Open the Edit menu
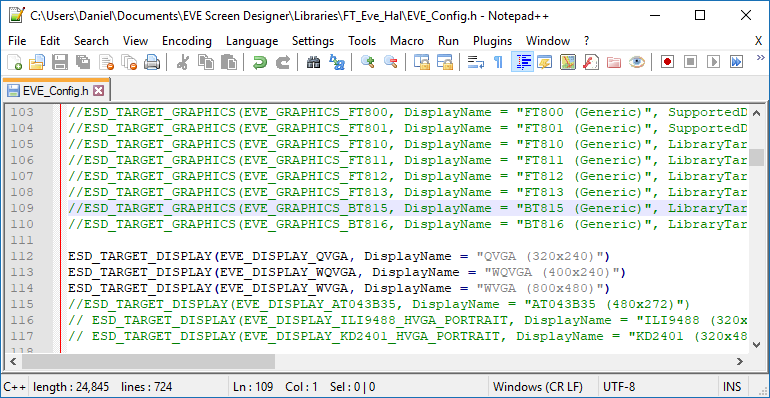This screenshot has width=770, height=398. click(x=50, y=41)
